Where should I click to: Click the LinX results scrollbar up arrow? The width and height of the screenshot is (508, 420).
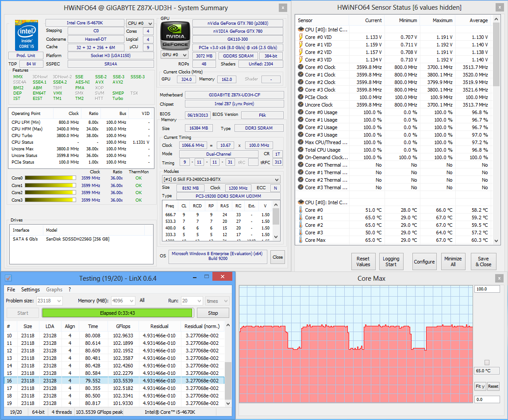point(228,325)
